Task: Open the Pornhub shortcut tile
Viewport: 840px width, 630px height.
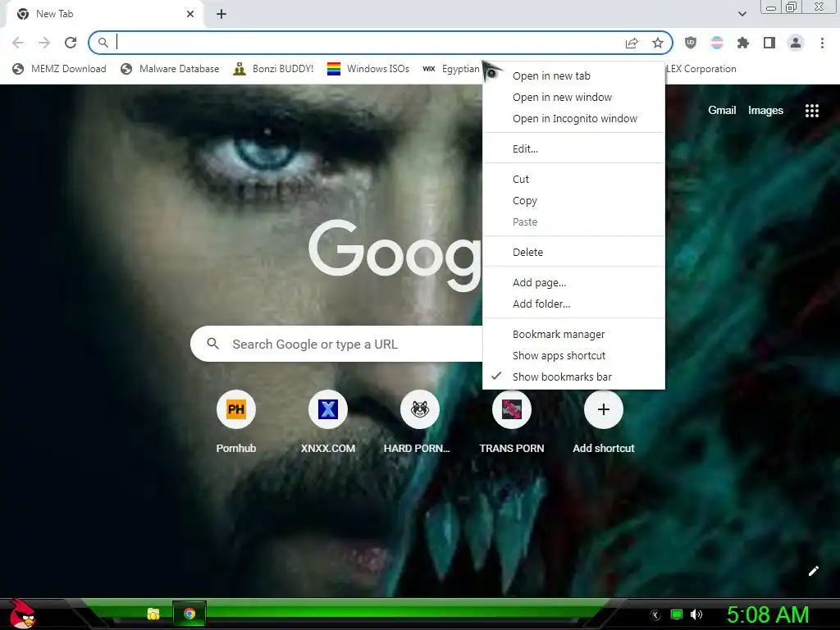Action: pyautogui.click(x=235, y=422)
